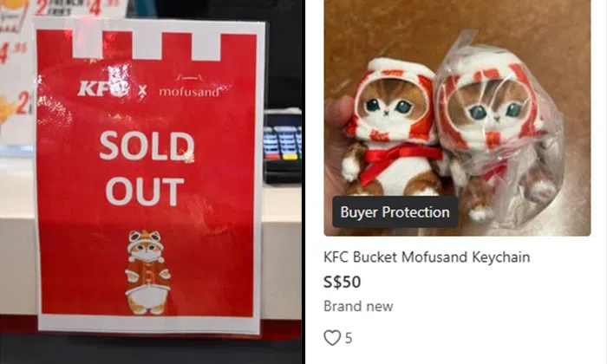Click the OUT text on the sign
The width and height of the screenshot is (607, 364).
[145, 191]
